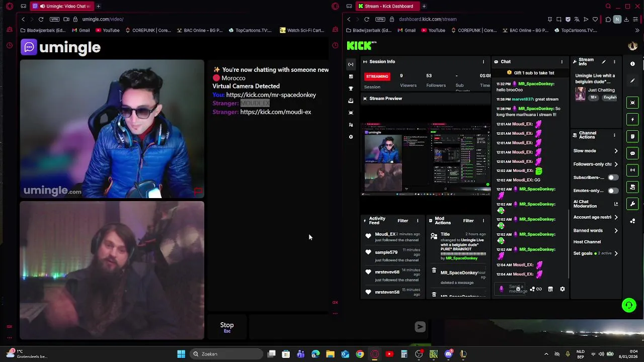Switch to Umingle Video Chat tab
This screenshot has height=362, width=644.
click(61, 6)
